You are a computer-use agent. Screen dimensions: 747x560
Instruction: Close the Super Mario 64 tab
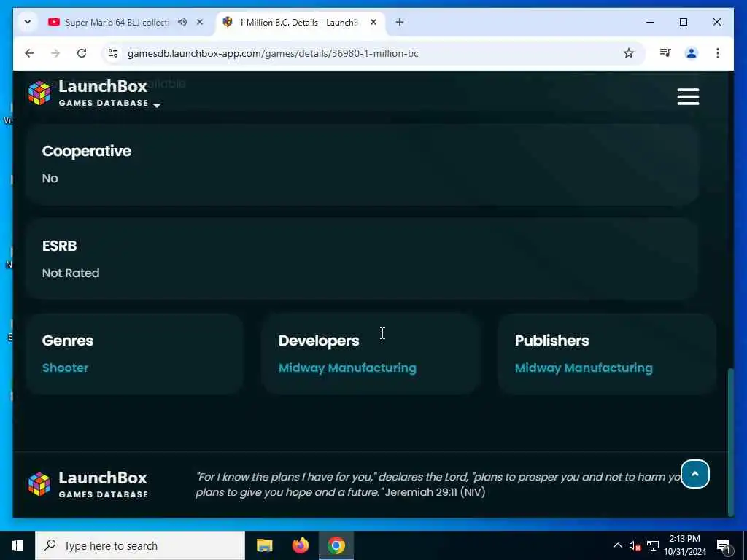[200, 22]
